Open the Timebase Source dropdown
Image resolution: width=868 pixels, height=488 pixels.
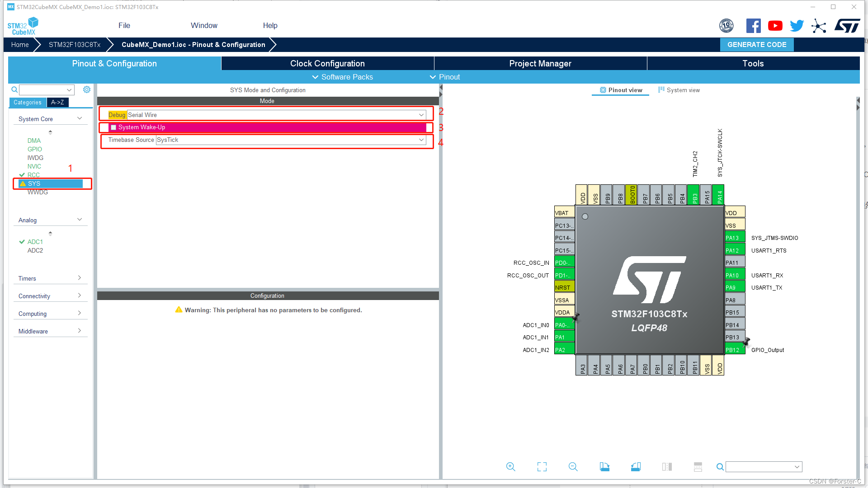(x=421, y=140)
